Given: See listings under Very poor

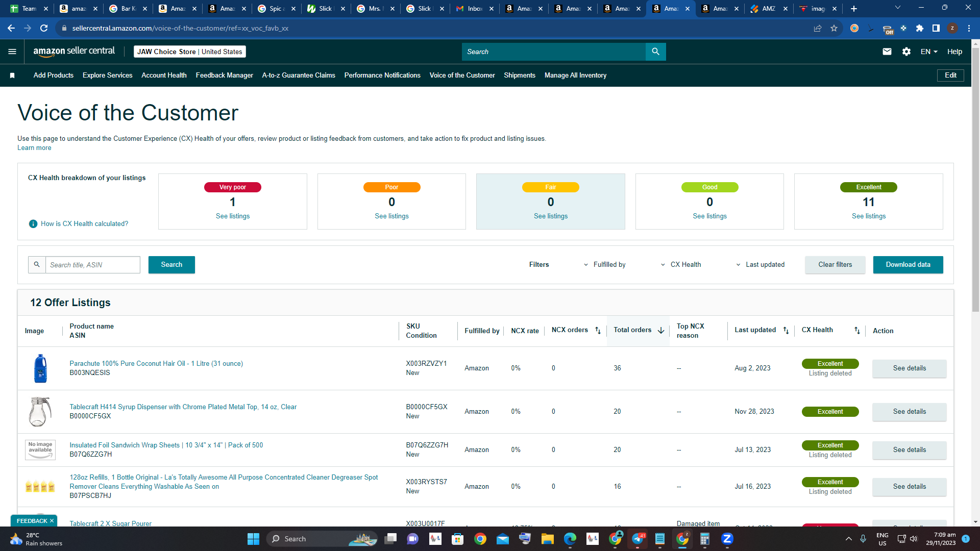Looking at the screenshot, I should tap(233, 216).
